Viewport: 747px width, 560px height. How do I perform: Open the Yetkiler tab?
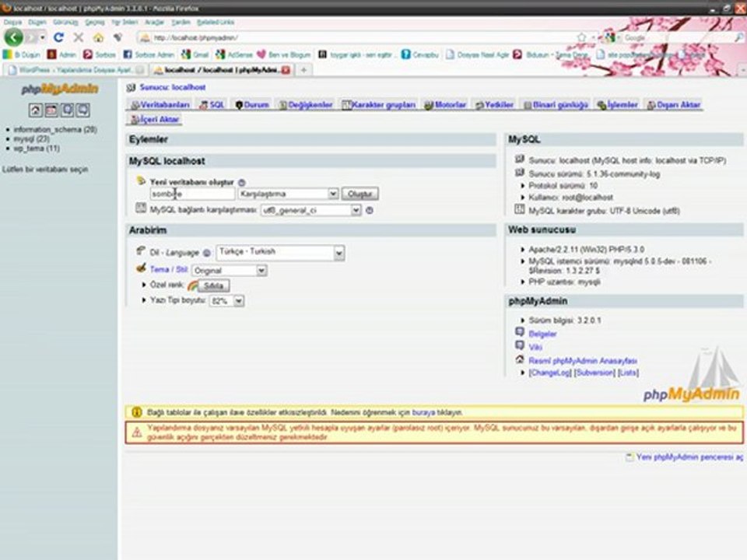(x=495, y=105)
